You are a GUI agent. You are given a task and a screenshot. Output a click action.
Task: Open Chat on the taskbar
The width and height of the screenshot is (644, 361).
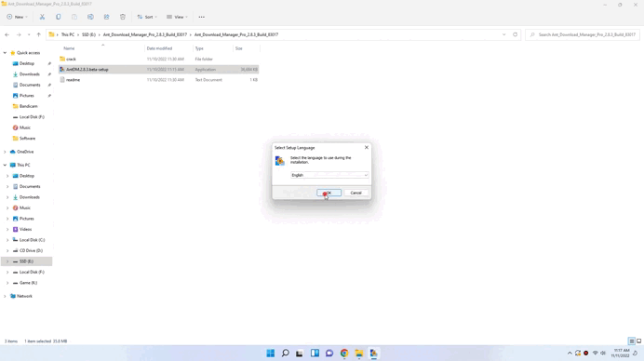coord(329,354)
